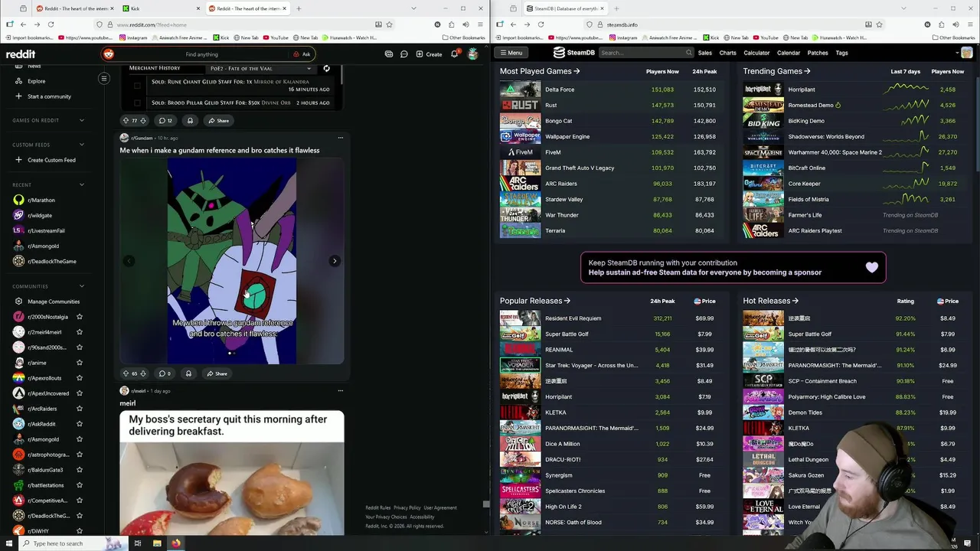The height and width of the screenshot is (551, 980).
Task: Give award on the Gundam post
Action: pos(188,373)
